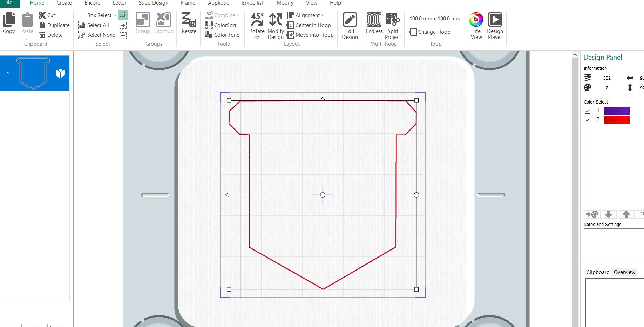Click the Paste clipboard icon

(x=27, y=20)
